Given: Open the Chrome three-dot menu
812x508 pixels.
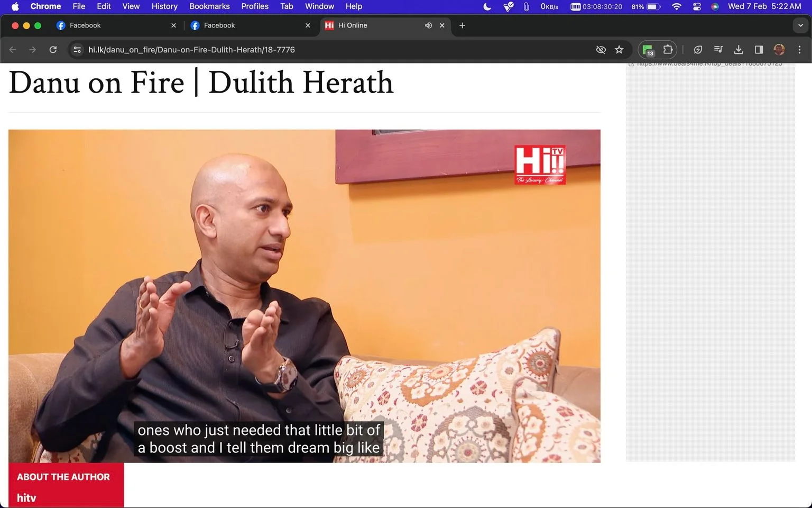Looking at the screenshot, I should [799, 50].
